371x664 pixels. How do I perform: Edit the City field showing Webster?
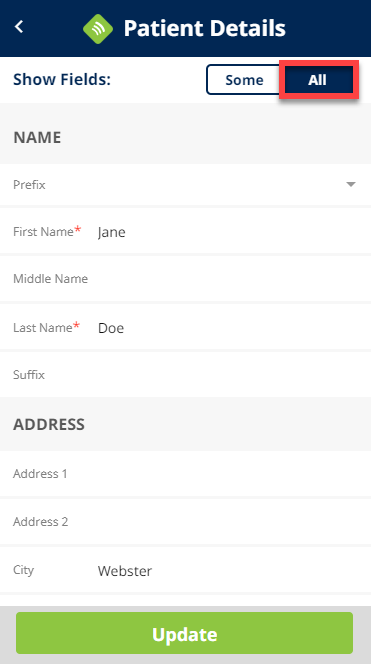pos(186,570)
